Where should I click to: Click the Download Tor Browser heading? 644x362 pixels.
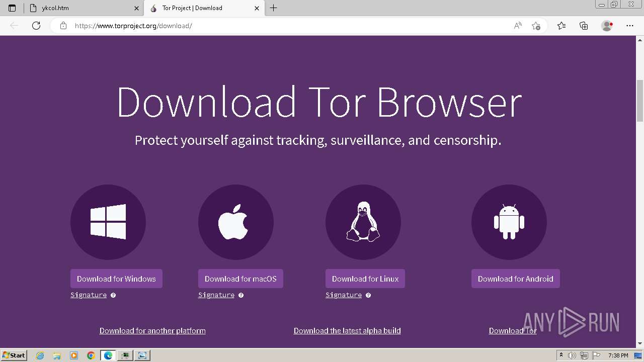point(319,102)
